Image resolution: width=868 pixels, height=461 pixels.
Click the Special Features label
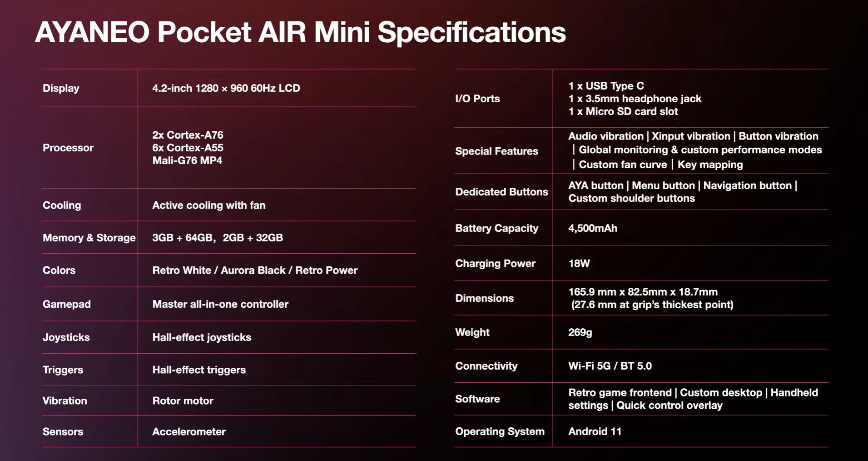click(x=496, y=151)
